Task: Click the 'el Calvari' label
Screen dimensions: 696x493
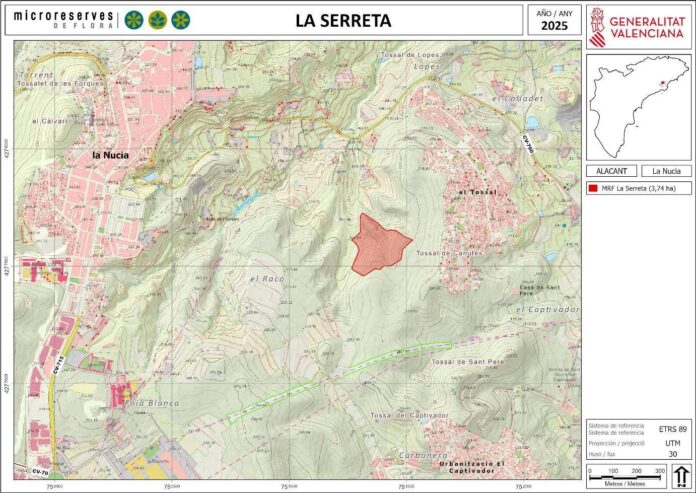Action: (50, 121)
